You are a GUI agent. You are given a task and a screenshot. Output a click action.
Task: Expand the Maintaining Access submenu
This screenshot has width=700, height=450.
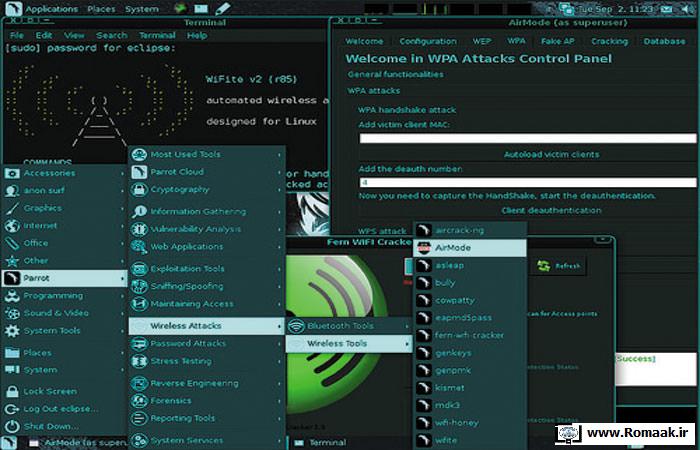(x=207, y=304)
